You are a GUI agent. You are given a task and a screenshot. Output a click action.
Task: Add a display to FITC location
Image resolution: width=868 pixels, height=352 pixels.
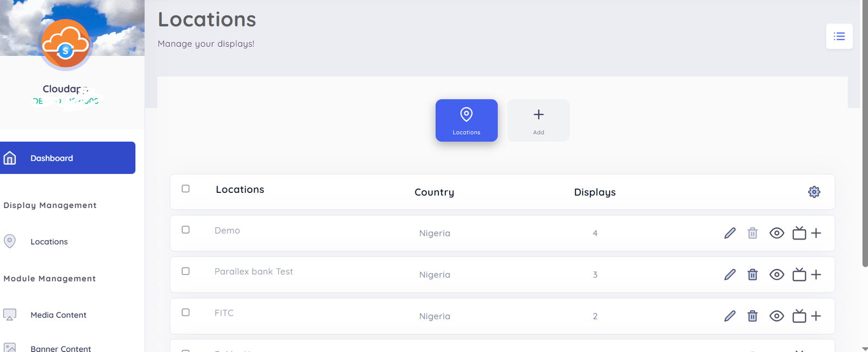click(806, 316)
